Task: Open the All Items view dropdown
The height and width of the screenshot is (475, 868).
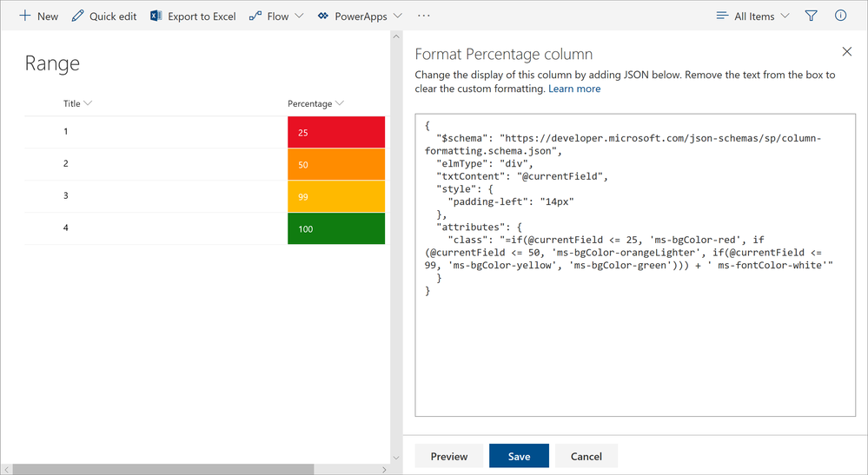Action: pos(752,16)
